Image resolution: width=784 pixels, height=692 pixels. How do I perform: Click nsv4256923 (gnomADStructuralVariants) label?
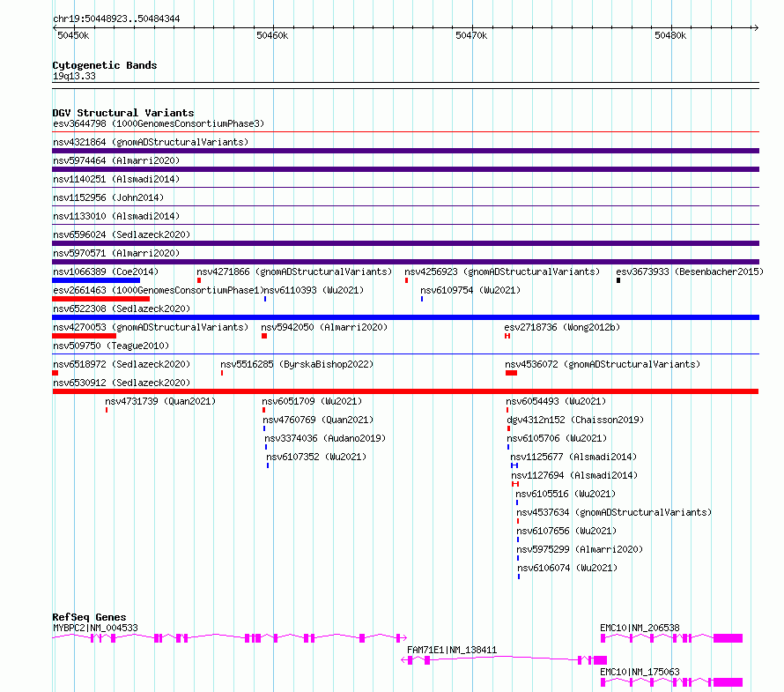click(502, 272)
